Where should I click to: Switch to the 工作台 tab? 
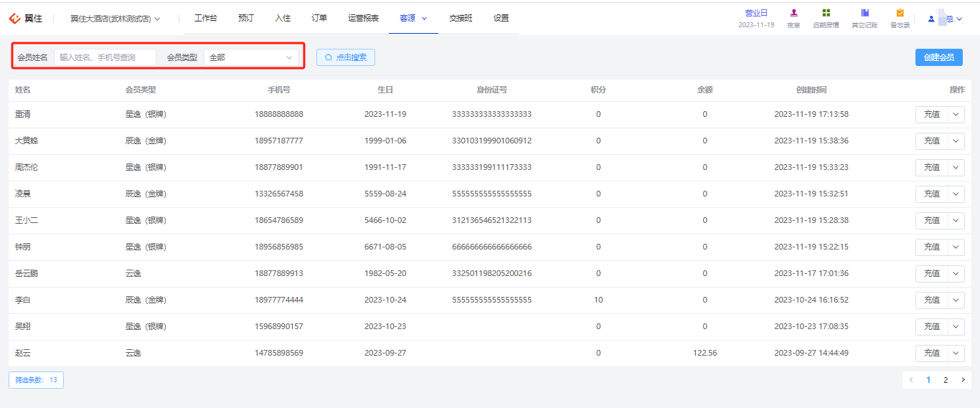click(206, 18)
